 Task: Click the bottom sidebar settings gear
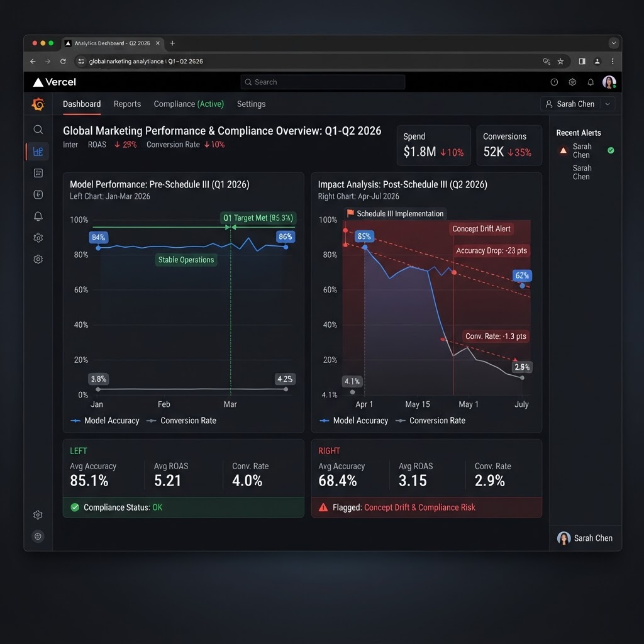pos(38,514)
